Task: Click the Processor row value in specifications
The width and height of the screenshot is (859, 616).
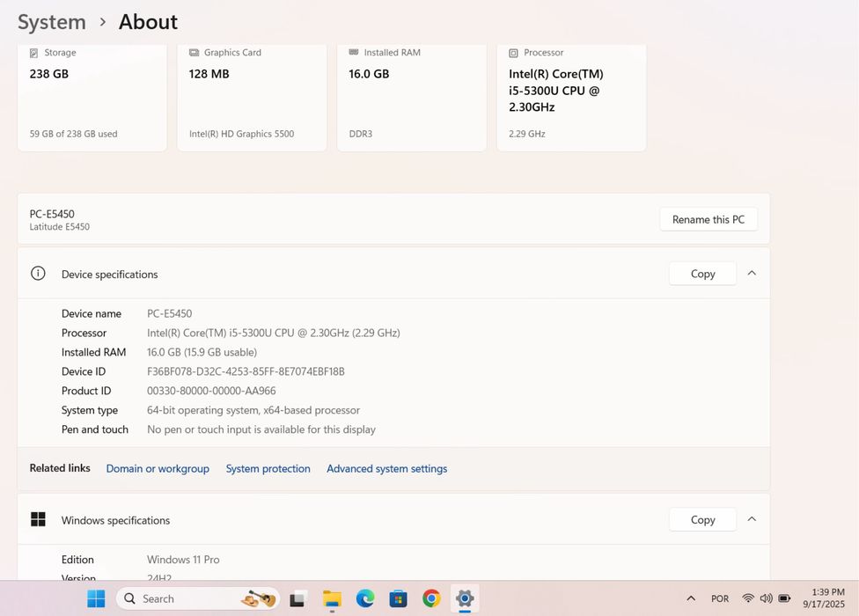Action: (x=273, y=333)
